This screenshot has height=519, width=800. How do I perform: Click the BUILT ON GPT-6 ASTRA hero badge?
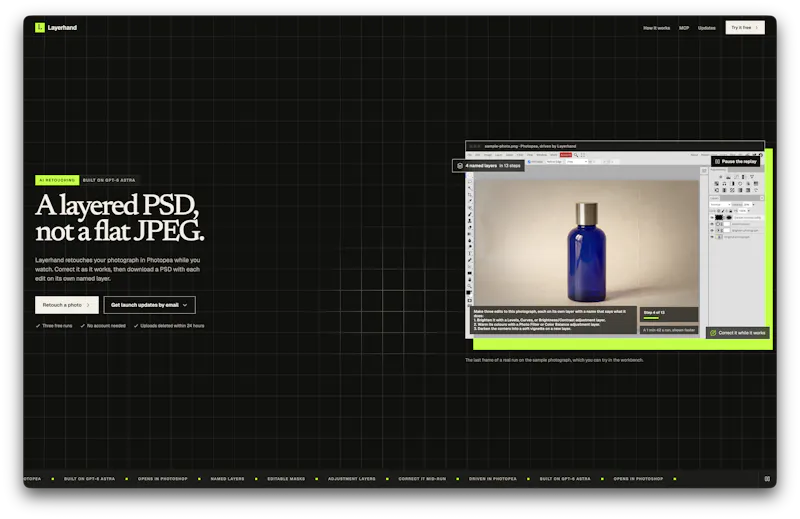pyautogui.click(x=109, y=180)
